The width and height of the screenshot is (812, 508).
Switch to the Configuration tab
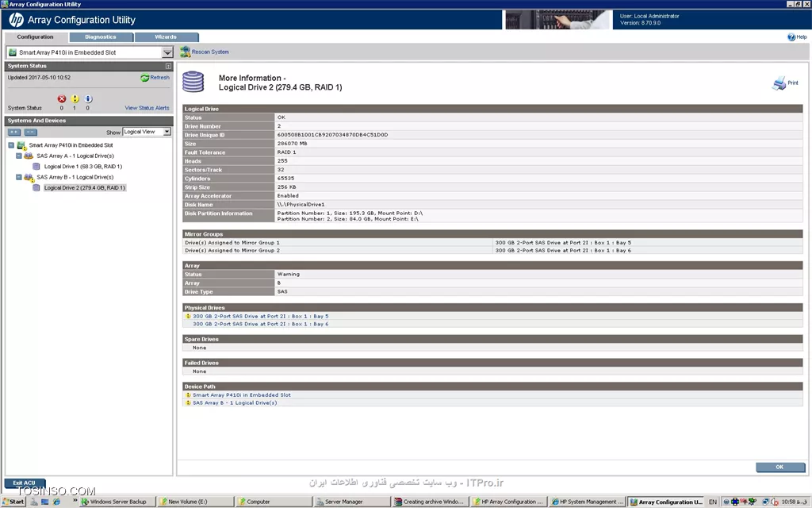pos(35,37)
